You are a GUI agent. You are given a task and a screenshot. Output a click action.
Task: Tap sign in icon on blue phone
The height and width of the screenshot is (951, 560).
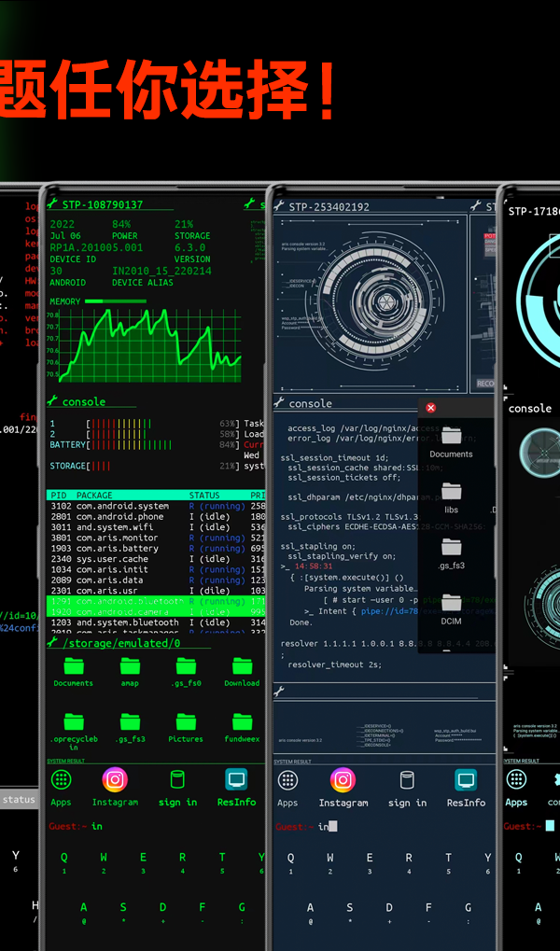coord(407,780)
